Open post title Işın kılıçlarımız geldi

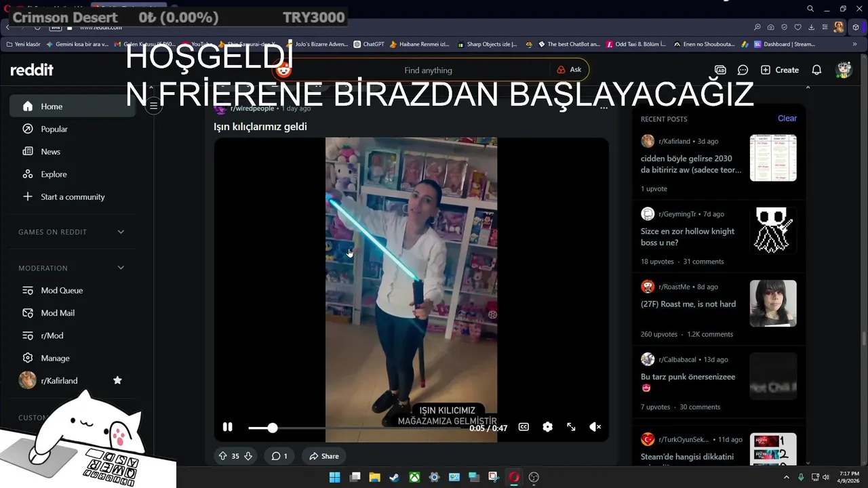(260, 127)
